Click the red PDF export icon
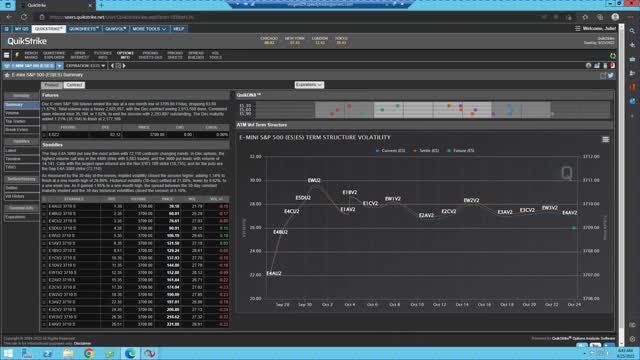The height and width of the screenshot is (360, 640). pos(612,66)
